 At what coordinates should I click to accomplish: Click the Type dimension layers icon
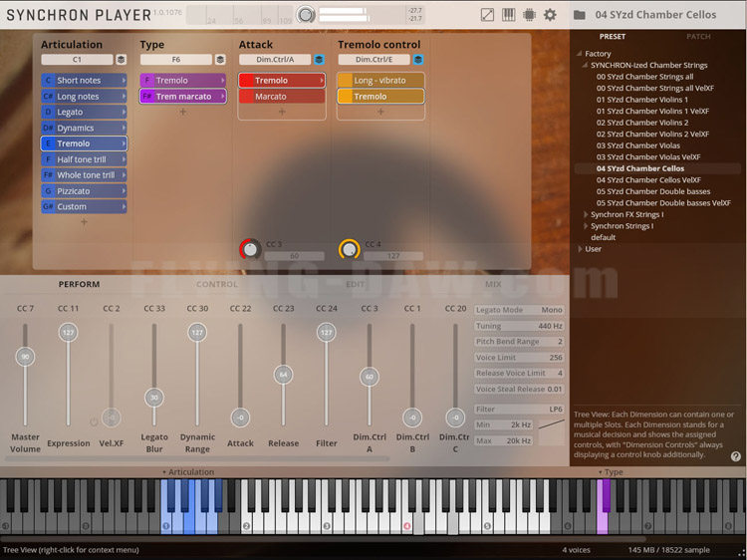click(220, 60)
